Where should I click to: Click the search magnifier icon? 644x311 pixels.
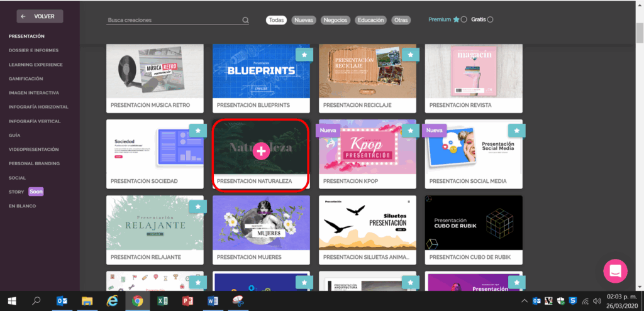tap(245, 20)
